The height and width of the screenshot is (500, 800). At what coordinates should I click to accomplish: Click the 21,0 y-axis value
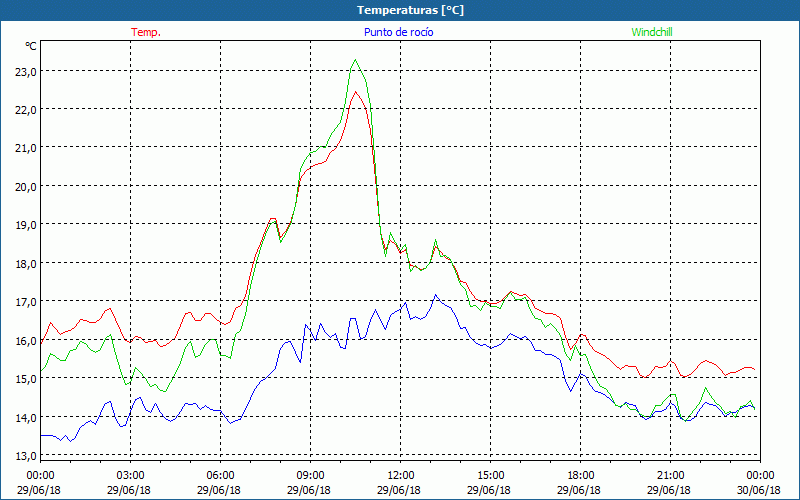(x=26, y=148)
